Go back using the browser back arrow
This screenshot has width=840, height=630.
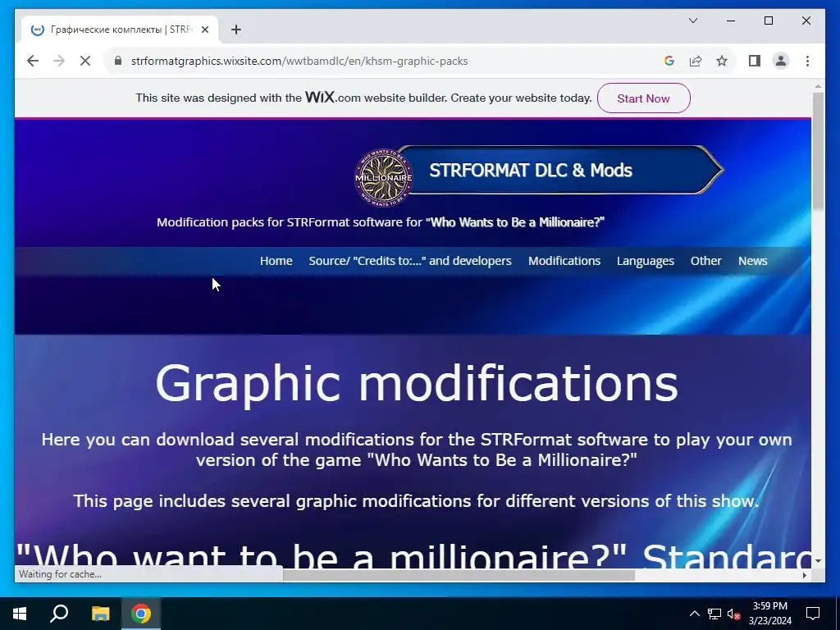tap(33, 61)
